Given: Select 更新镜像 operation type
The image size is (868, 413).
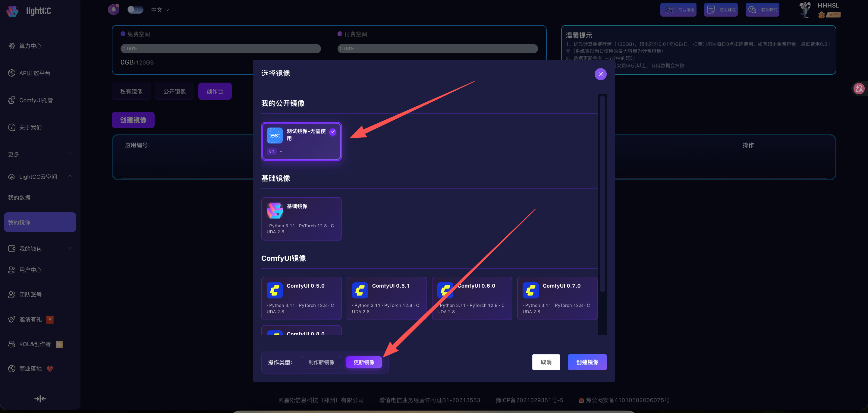Looking at the screenshot, I should coord(364,362).
